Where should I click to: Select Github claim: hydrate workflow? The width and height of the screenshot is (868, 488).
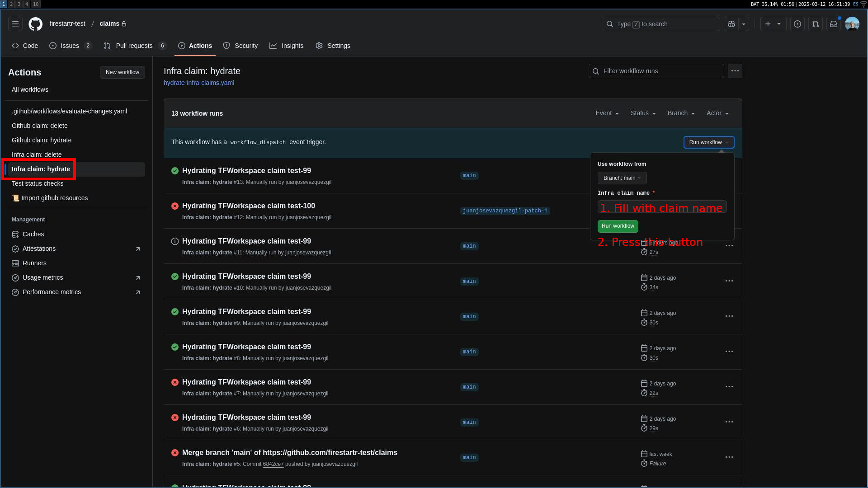tap(42, 140)
